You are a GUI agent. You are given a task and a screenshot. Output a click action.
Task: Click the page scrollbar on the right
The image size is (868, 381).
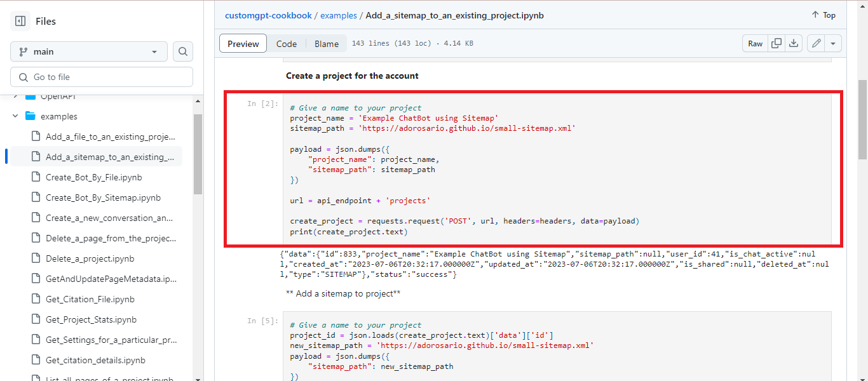pyautogui.click(x=862, y=114)
